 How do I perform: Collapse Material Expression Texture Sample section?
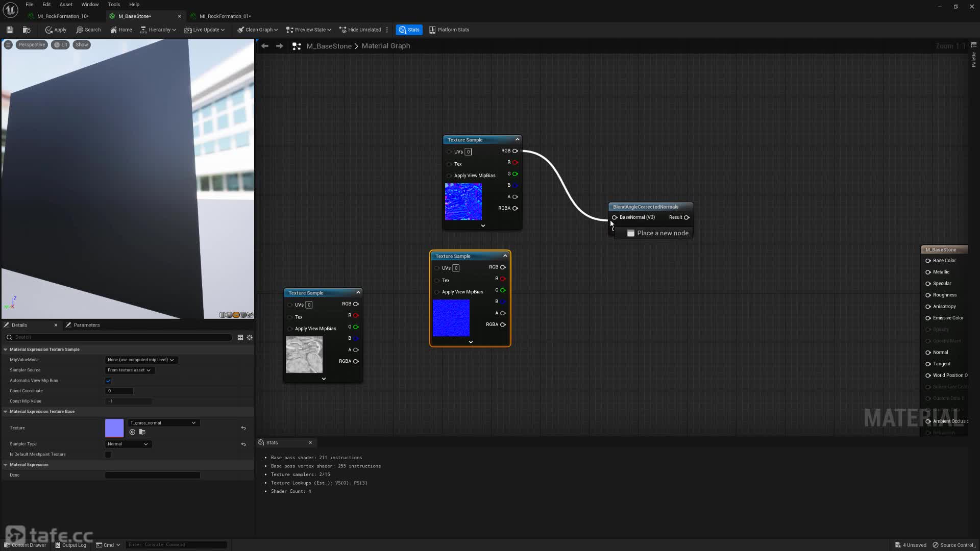coord(6,349)
